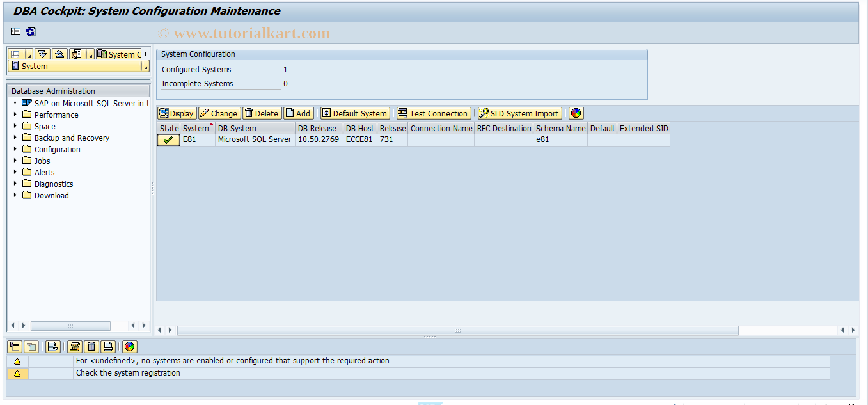868x405 pixels.
Task: Click the Schema Name column header
Action: pos(560,128)
